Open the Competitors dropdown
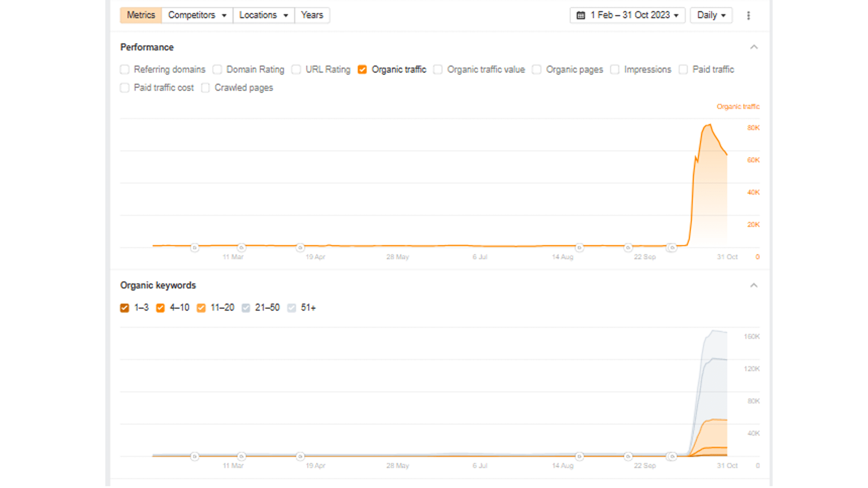This screenshot has width=868, height=488. [x=197, y=15]
